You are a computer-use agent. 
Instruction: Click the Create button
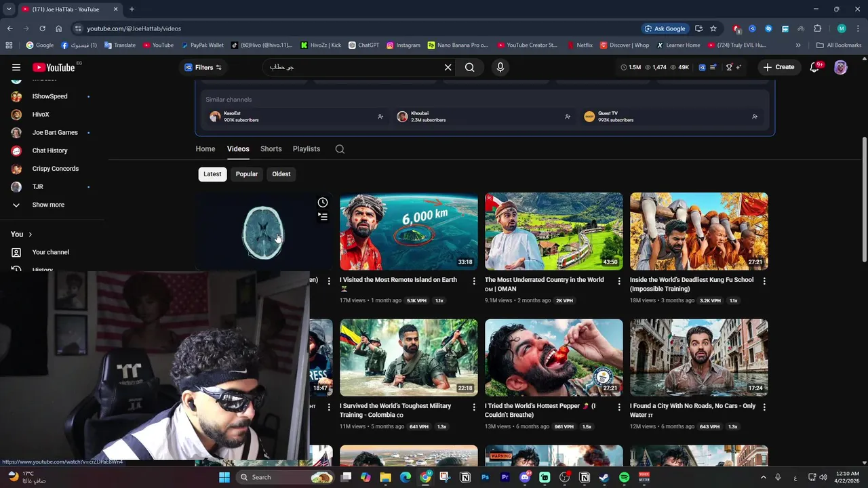[778, 67]
